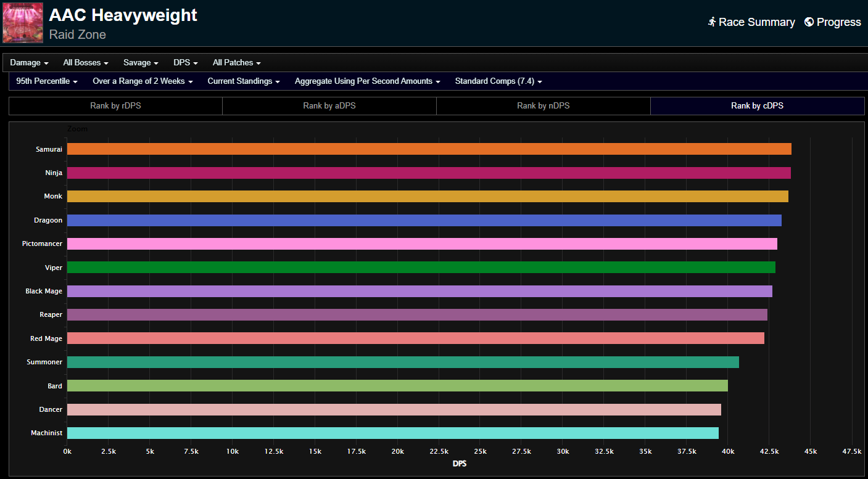
Task: Click the Bard job label
Action: pos(55,386)
